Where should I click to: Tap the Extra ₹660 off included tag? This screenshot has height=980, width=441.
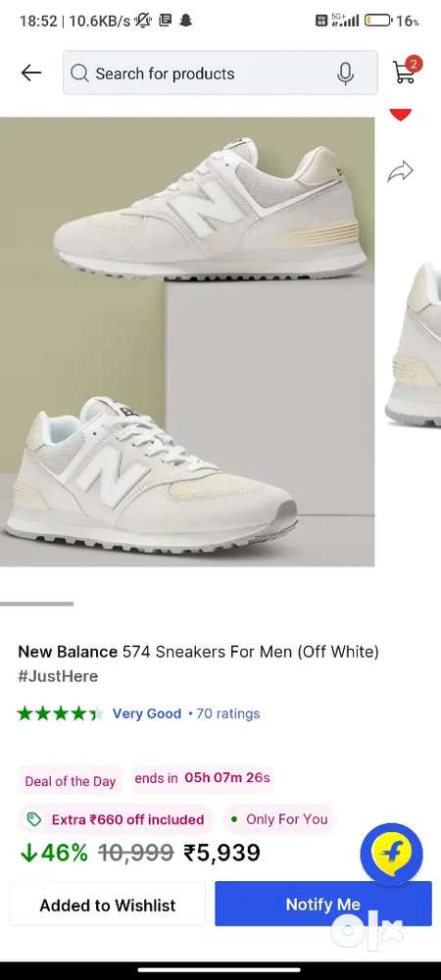click(116, 819)
